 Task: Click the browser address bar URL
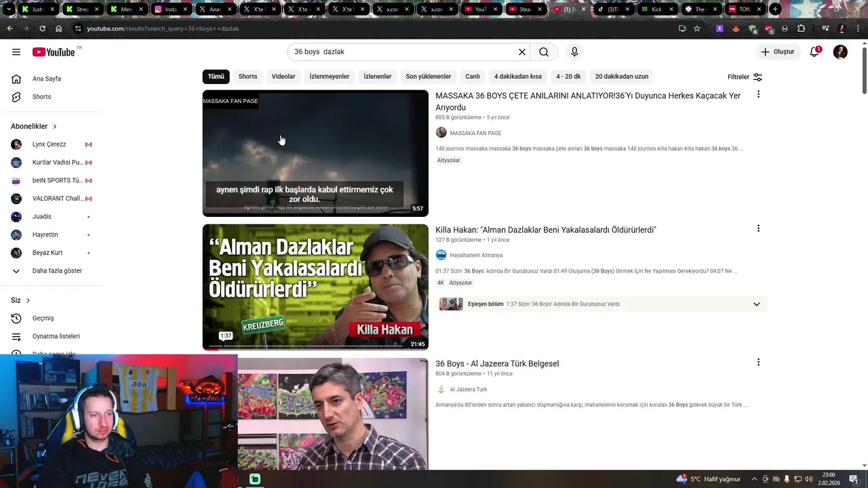coord(163,28)
